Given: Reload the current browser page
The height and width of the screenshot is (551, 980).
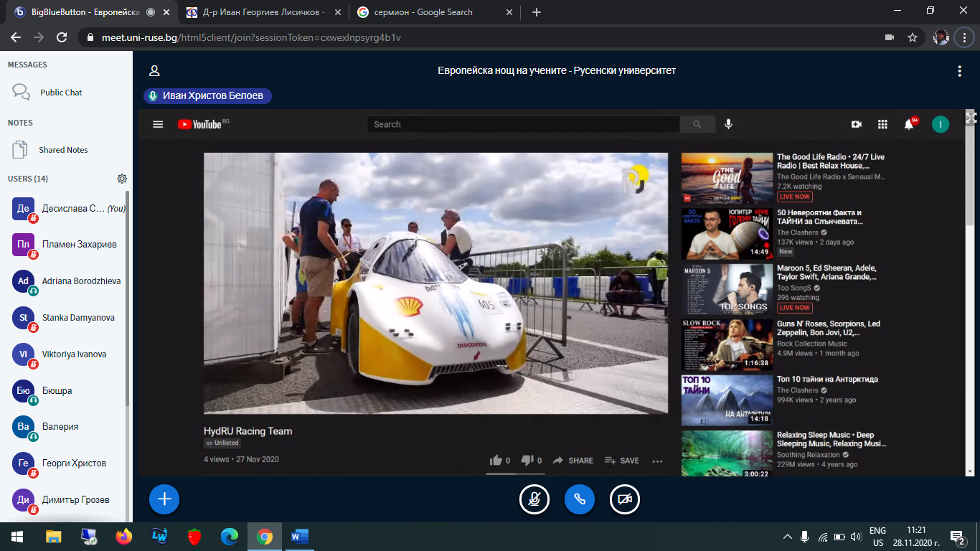Looking at the screenshot, I should [62, 37].
